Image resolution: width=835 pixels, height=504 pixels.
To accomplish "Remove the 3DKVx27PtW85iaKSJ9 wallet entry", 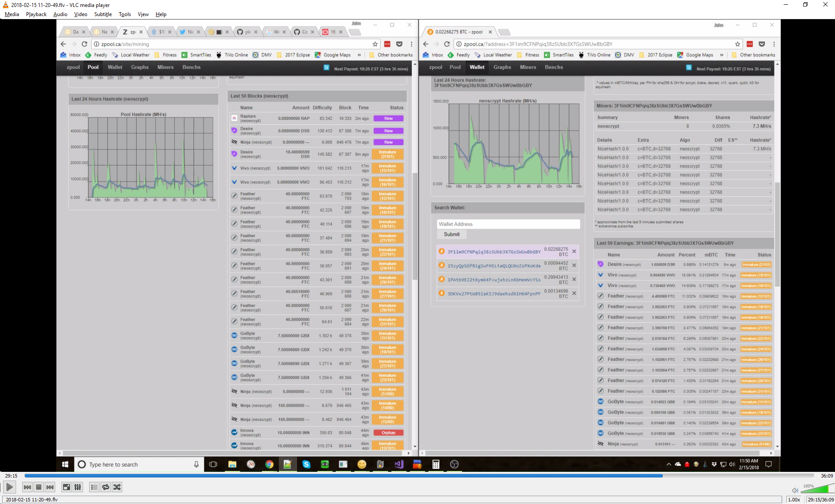I will pyautogui.click(x=574, y=293).
